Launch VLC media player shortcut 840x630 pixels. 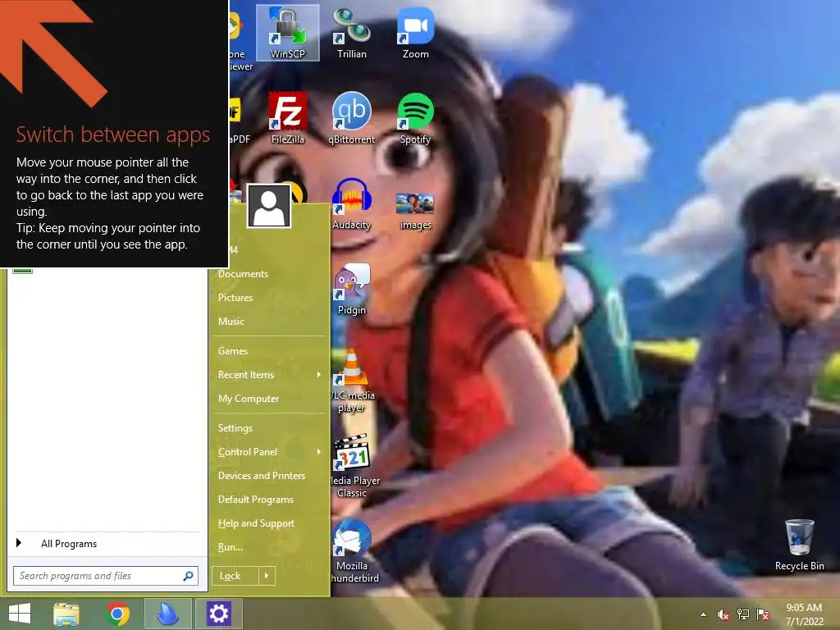tap(351, 379)
